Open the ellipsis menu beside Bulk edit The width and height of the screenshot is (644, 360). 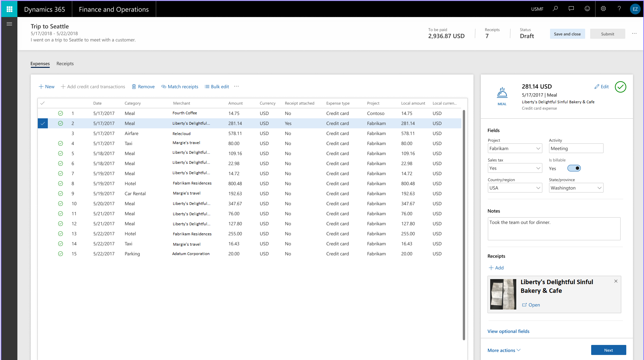[x=236, y=87]
